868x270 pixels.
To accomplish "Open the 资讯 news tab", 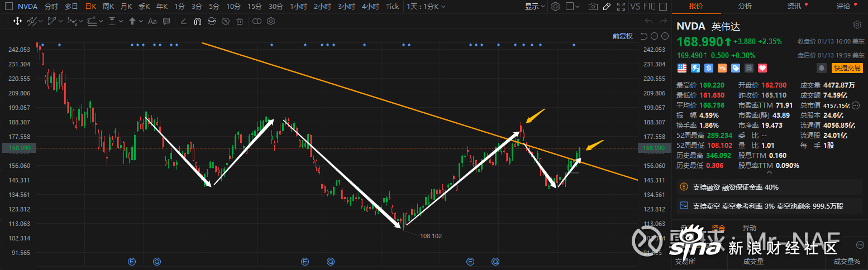I will point(794,6).
